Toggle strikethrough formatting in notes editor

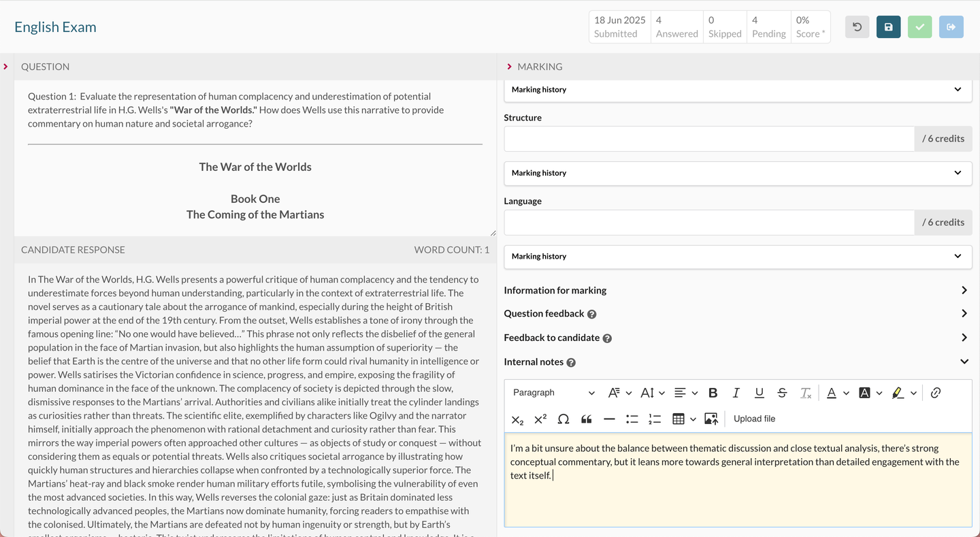[782, 393]
